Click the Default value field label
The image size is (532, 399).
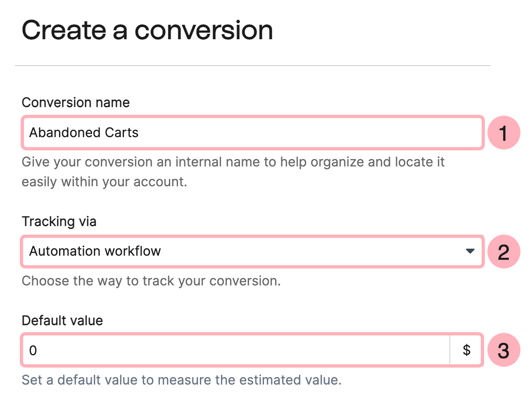[x=62, y=321]
